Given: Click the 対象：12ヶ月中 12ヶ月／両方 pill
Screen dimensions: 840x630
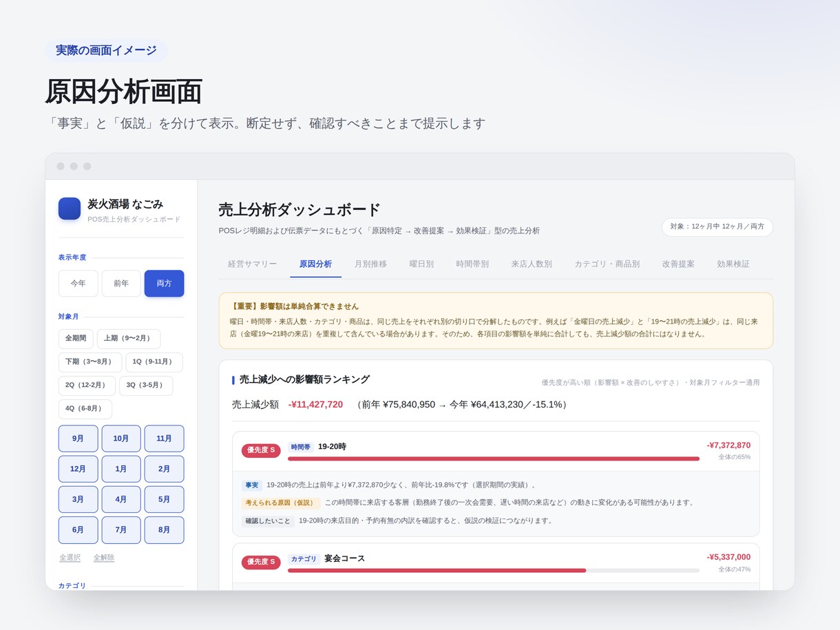Looking at the screenshot, I should point(717,227).
